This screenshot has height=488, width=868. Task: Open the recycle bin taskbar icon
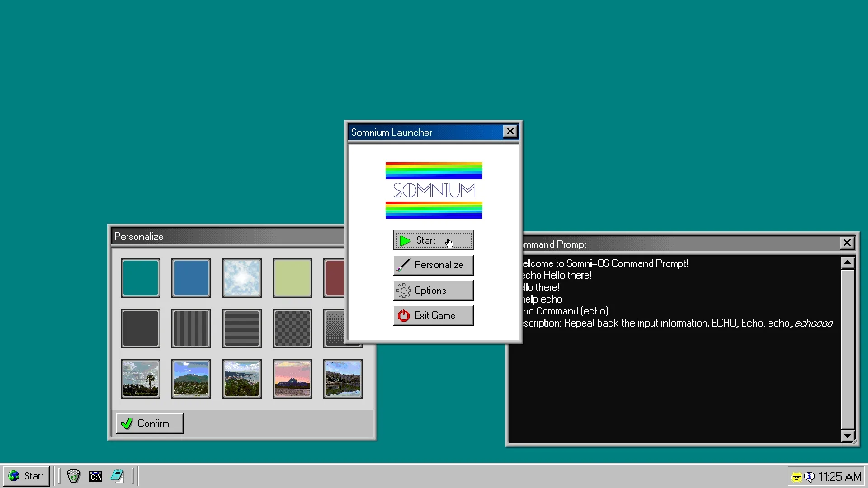(73, 476)
